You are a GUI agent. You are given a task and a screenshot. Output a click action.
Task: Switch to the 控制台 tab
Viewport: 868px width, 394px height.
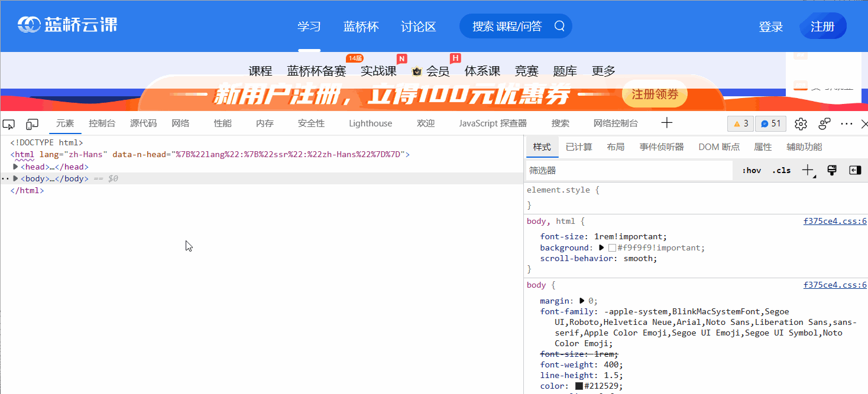(x=102, y=123)
